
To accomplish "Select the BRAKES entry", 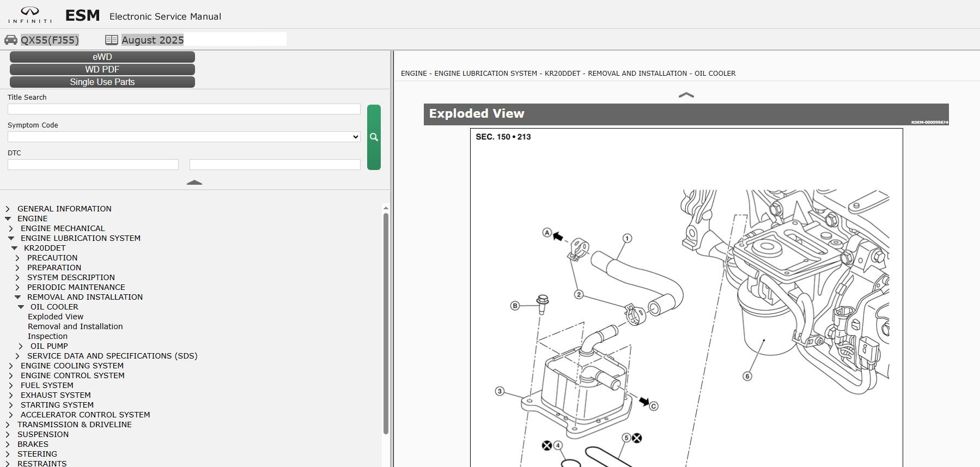I will pyautogui.click(x=33, y=444).
